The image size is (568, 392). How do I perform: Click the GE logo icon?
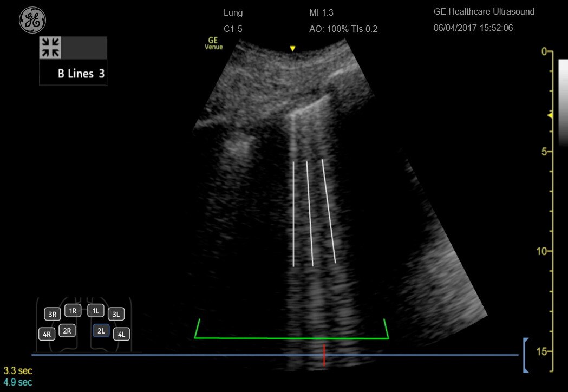coord(32,20)
